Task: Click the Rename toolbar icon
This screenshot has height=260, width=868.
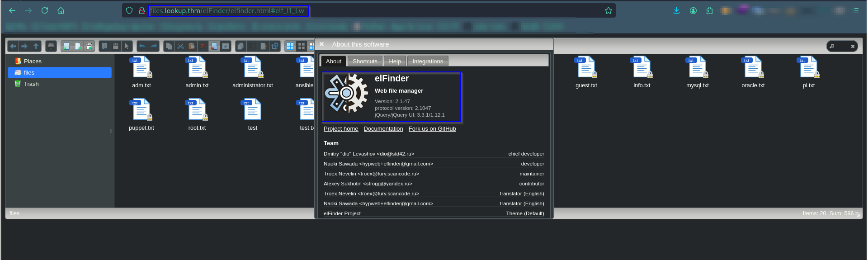Action: click(252, 46)
